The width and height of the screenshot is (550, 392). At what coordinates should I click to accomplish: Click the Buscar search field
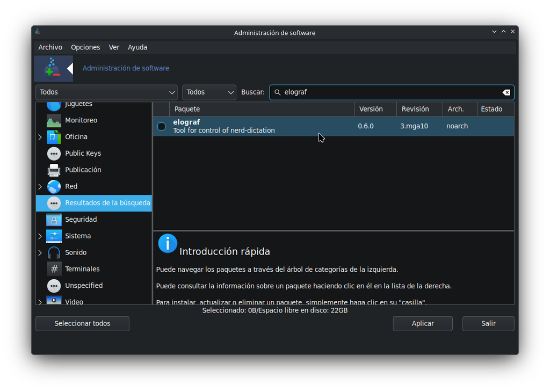coord(392,92)
